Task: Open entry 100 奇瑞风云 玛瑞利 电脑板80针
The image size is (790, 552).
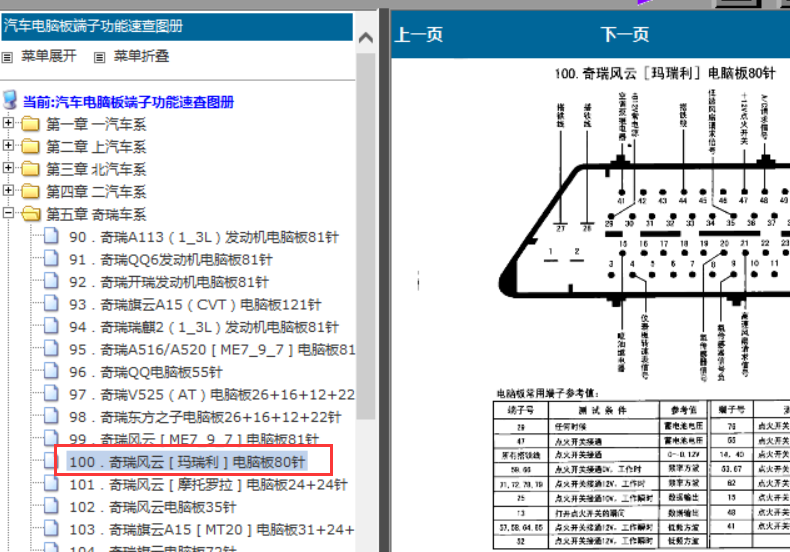Action: [187, 462]
